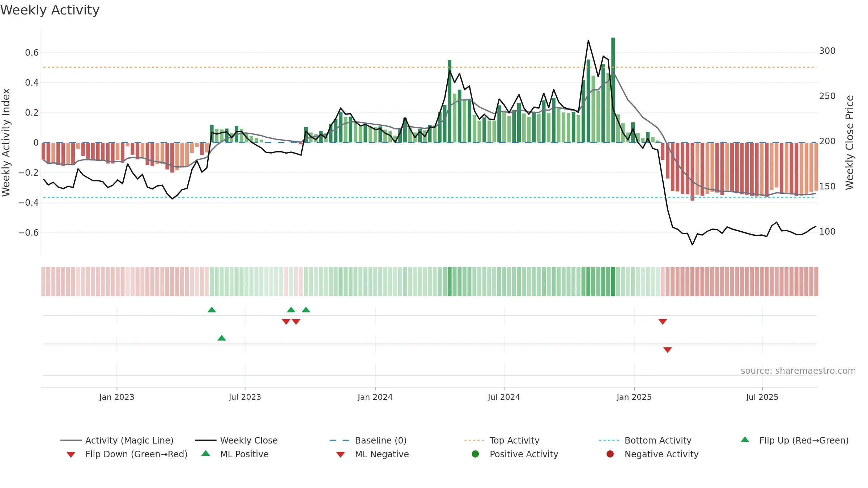Select the first Flip Up marker near May 2023
This screenshot has height=488, width=868.
point(212,310)
